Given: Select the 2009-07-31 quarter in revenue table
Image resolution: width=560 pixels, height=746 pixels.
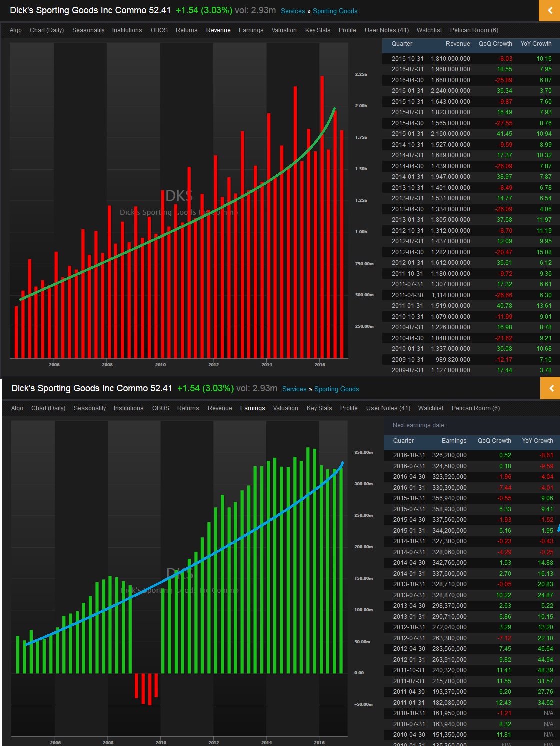Looking at the screenshot, I should [407, 370].
